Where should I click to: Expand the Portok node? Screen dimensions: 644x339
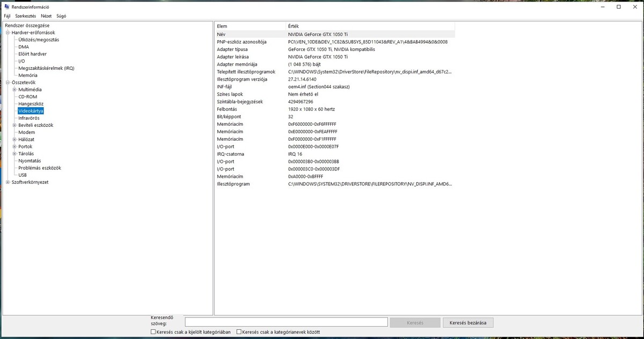tap(14, 147)
